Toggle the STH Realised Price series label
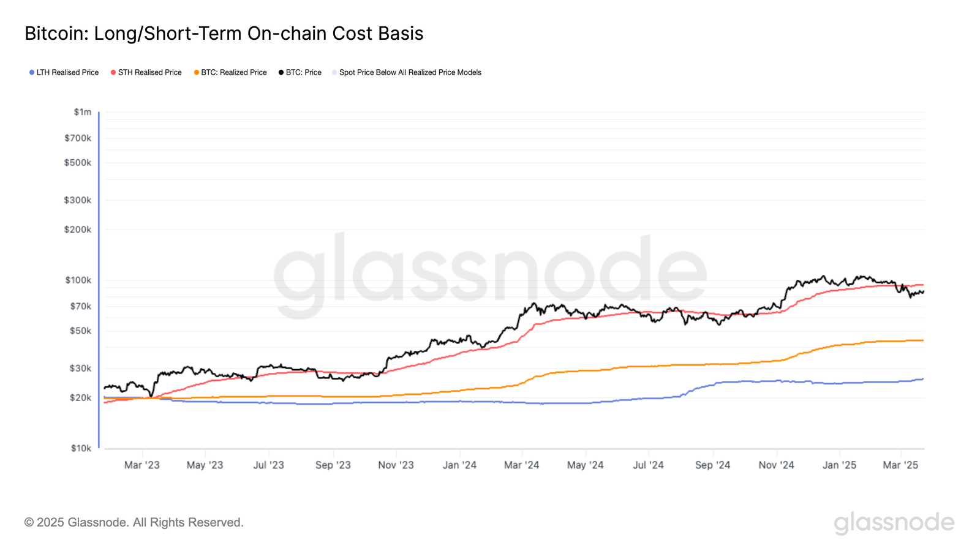 [x=149, y=72]
